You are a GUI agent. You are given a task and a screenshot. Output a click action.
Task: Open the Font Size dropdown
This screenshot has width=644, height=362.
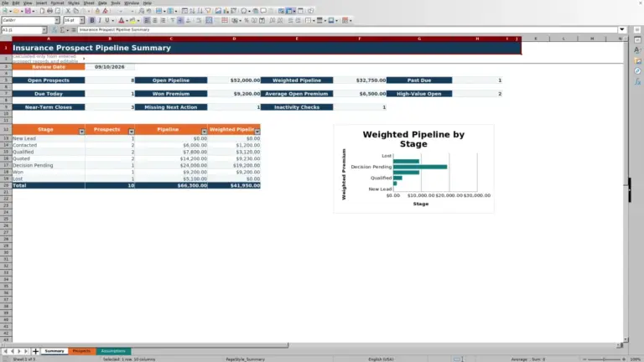pos(81,20)
